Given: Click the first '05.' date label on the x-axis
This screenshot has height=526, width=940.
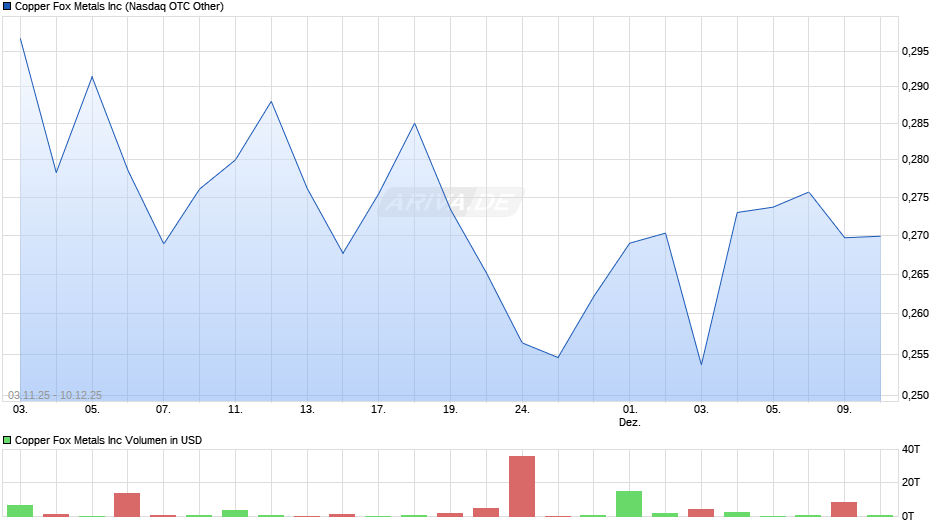Looking at the screenshot, I should [92, 409].
